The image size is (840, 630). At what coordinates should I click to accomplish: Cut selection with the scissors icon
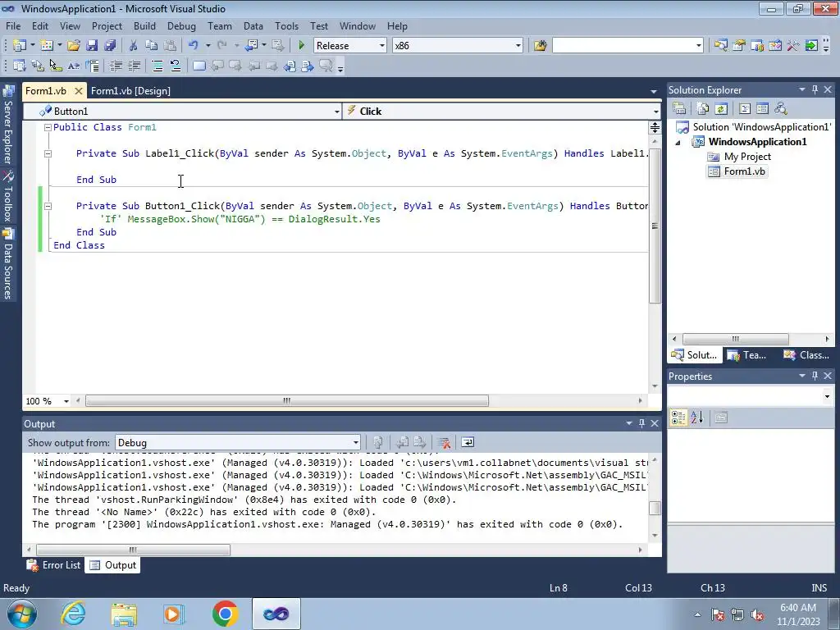point(134,46)
